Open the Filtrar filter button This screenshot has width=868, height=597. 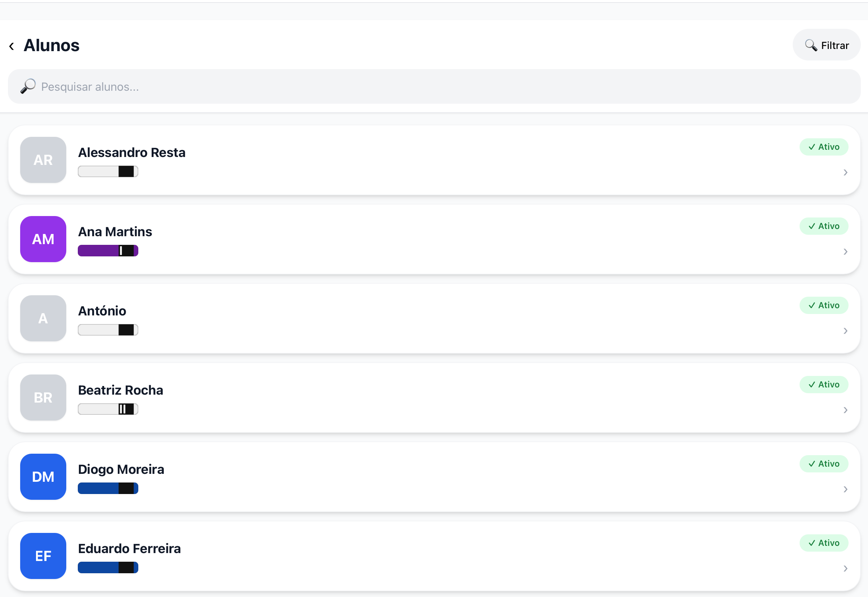pyautogui.click(x=827, y=45)
